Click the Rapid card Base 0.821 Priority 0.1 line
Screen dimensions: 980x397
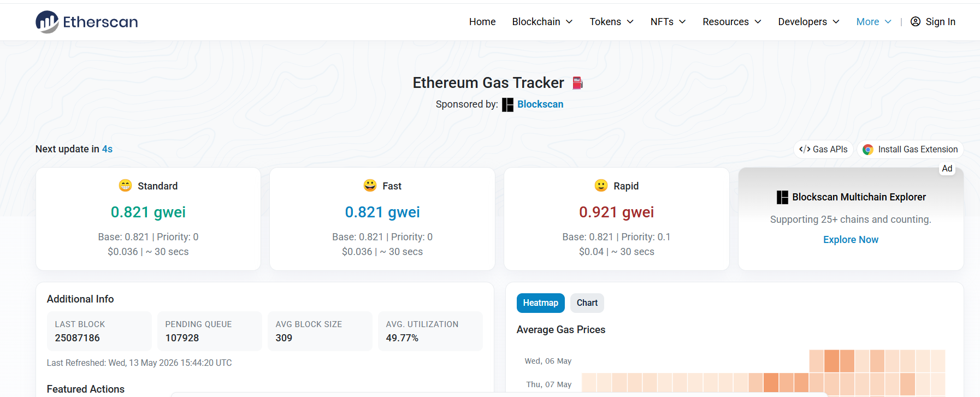617,237
